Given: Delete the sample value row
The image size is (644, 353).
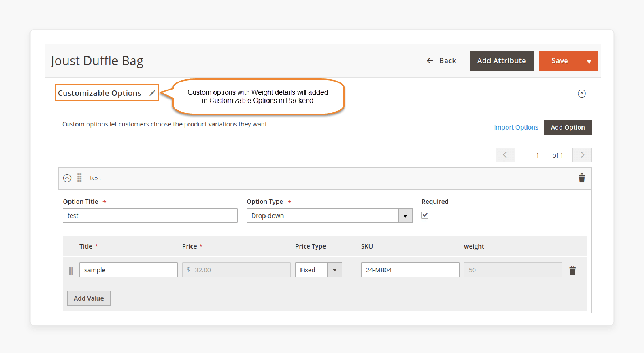Looking at the screenshot, I should pyautogui.click(x=572, y=270).
